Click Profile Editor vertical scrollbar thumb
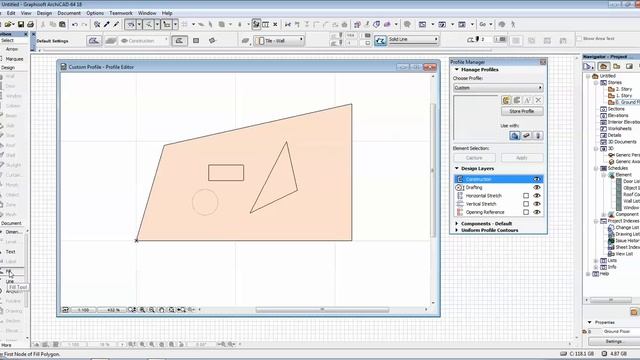 point(433,170)
